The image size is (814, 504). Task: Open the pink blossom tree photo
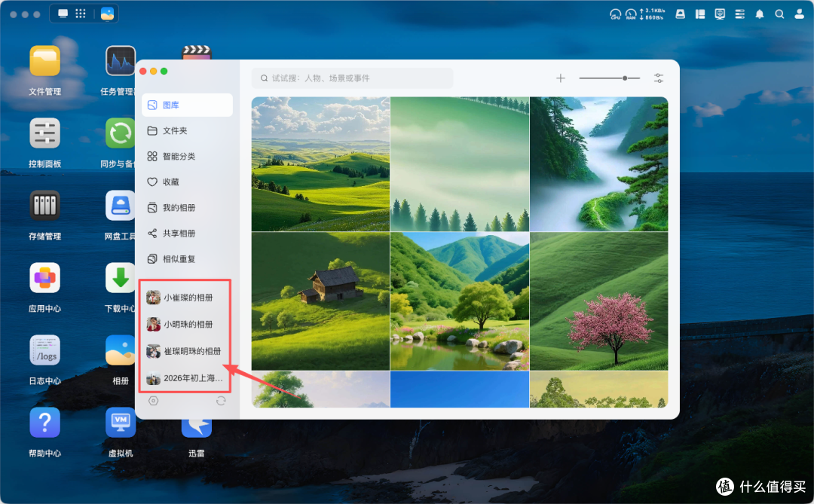pyautogui.click(x=599, y=301)
